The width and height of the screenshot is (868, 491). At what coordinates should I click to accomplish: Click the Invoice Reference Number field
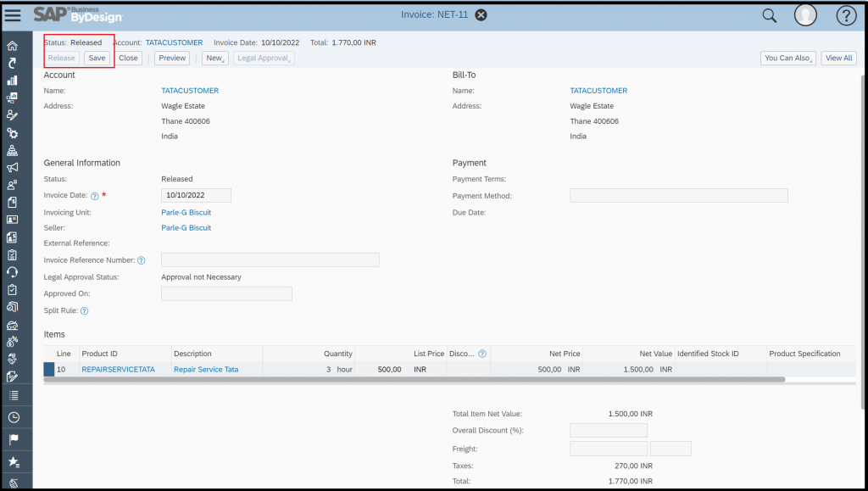[270, 260]
